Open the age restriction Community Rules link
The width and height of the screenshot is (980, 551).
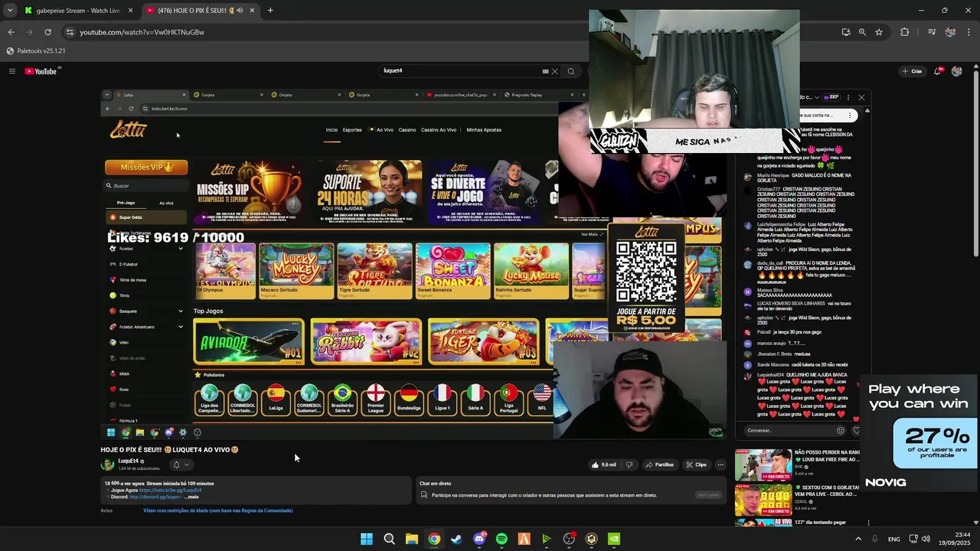[x=217, y=510]
